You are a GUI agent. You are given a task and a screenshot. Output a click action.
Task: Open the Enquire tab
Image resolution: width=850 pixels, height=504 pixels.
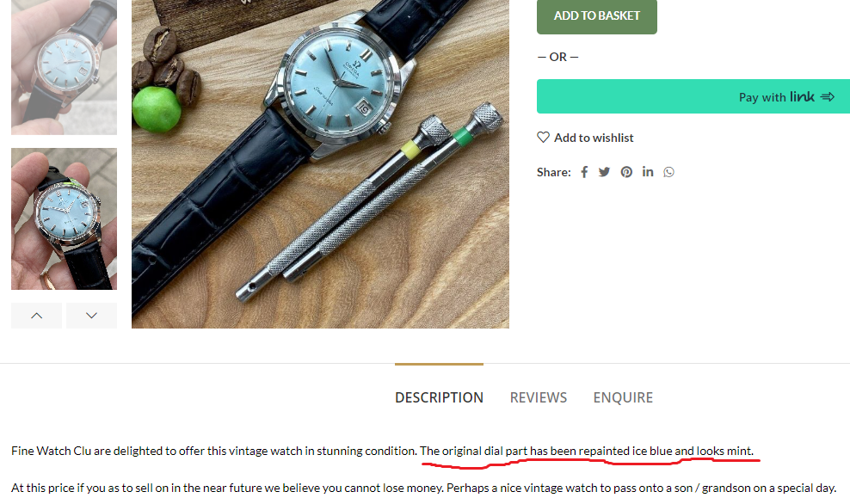[623, 397]
